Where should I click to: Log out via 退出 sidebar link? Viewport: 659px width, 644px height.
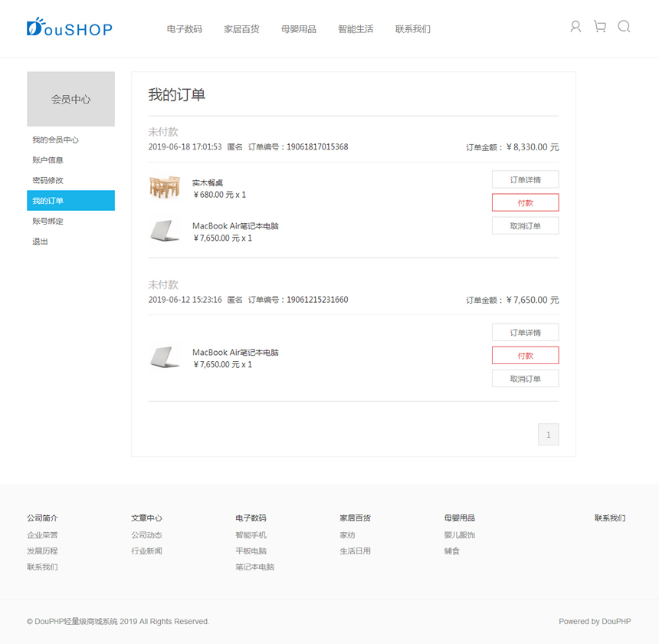click(x=41, y=242)
